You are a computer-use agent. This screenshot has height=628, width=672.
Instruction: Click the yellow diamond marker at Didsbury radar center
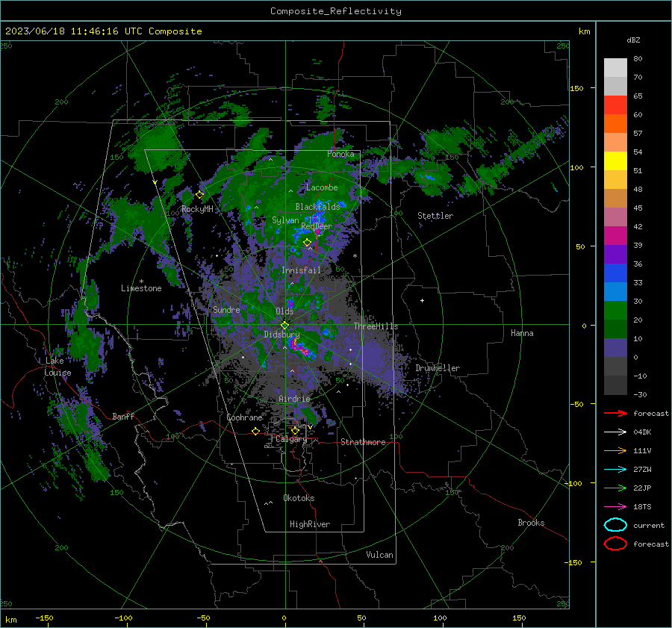click(x=285, y=325)
